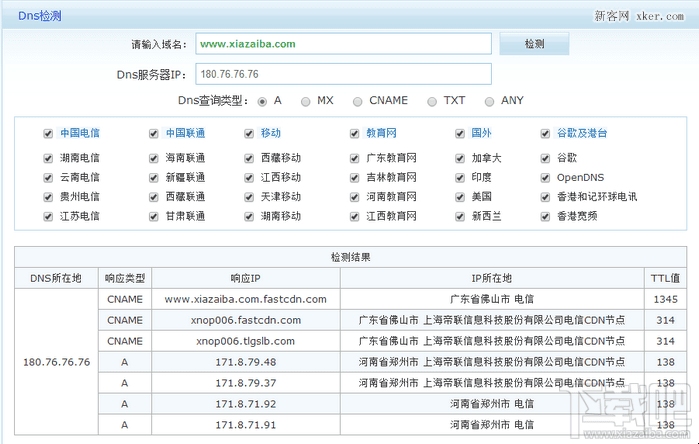Toggle the 中国电信 group checkbox
The height and width of the screenshot is (444, 699).
tap(47, 133)
